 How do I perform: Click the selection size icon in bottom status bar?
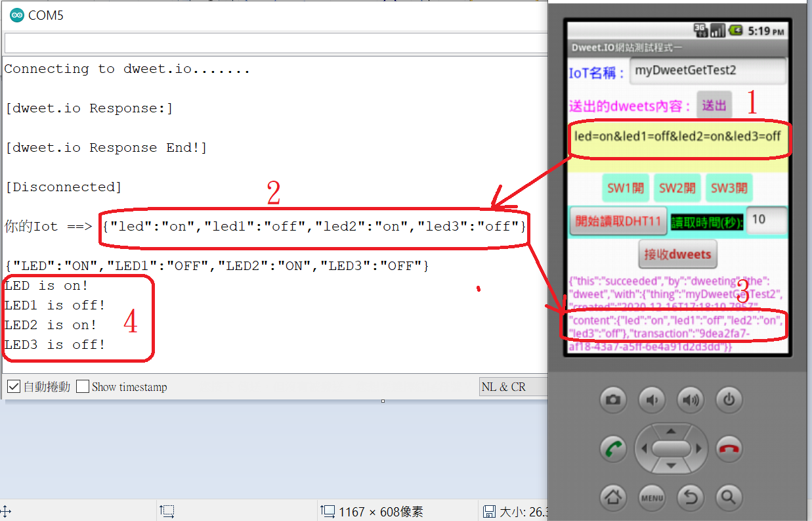(x=327, y=511)
